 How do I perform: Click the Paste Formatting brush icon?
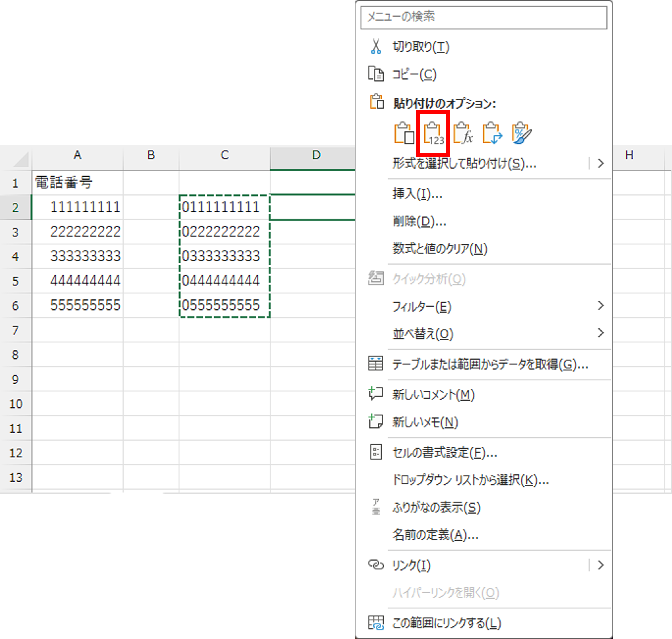pos(521,133)
